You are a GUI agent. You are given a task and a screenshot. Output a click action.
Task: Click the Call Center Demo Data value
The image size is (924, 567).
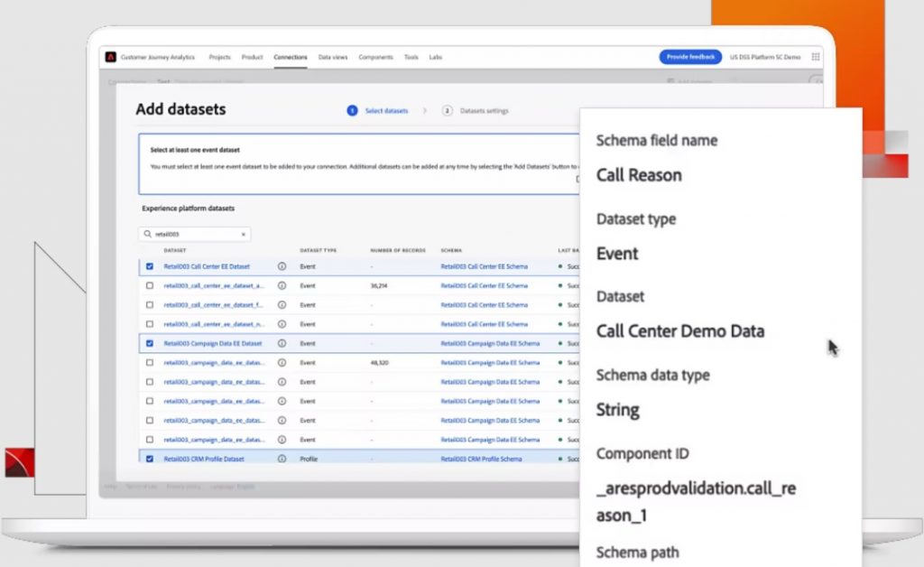pos(680,331)
